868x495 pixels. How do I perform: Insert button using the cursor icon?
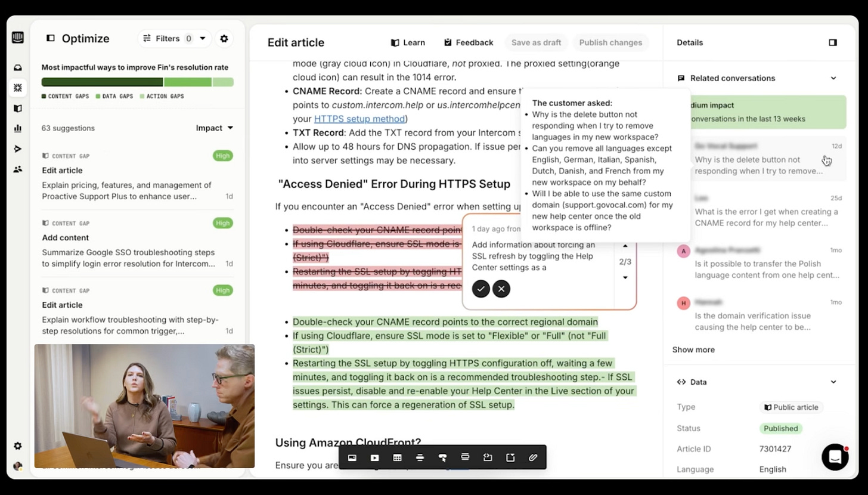(x=442, y=457)
